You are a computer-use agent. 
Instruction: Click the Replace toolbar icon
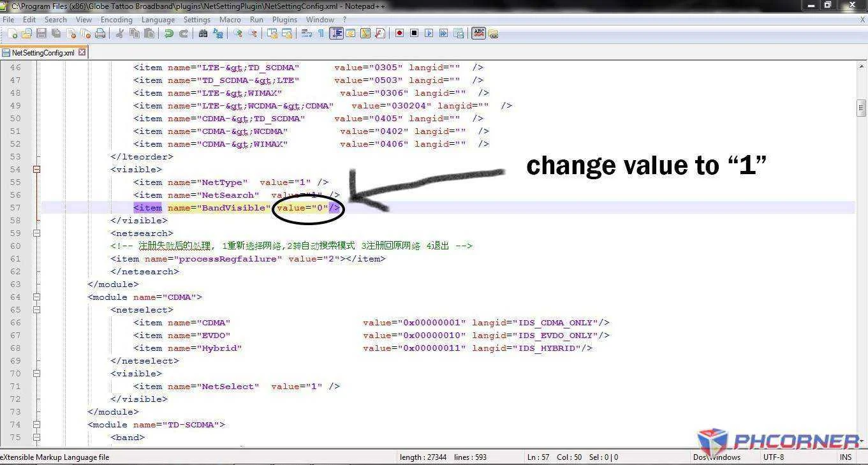point(217,33)
